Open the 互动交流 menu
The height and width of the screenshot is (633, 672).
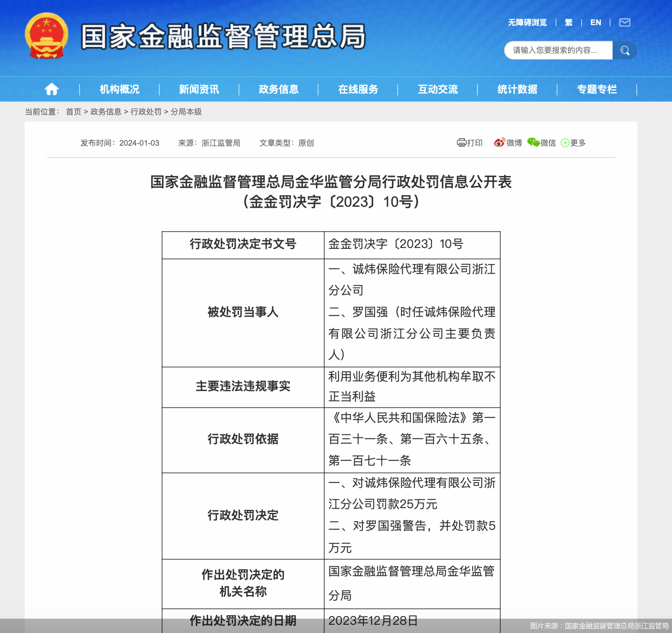tap(438, 89)
